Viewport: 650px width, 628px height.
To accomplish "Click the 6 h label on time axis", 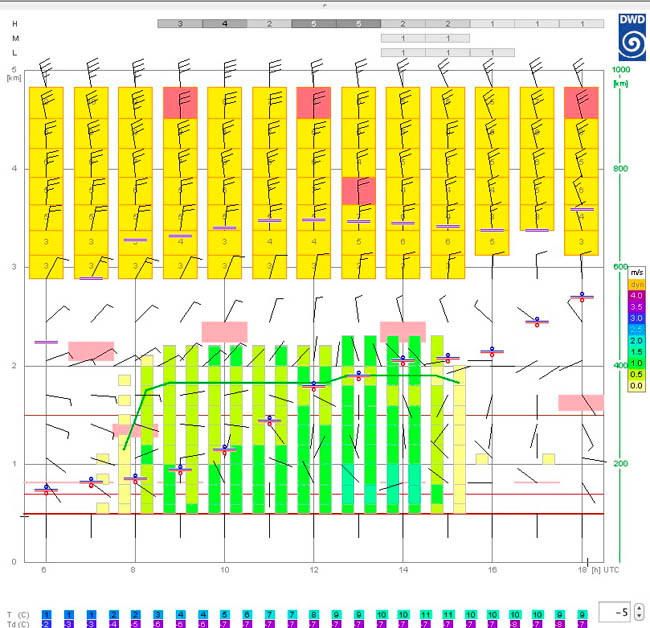I will pos(44,570).
